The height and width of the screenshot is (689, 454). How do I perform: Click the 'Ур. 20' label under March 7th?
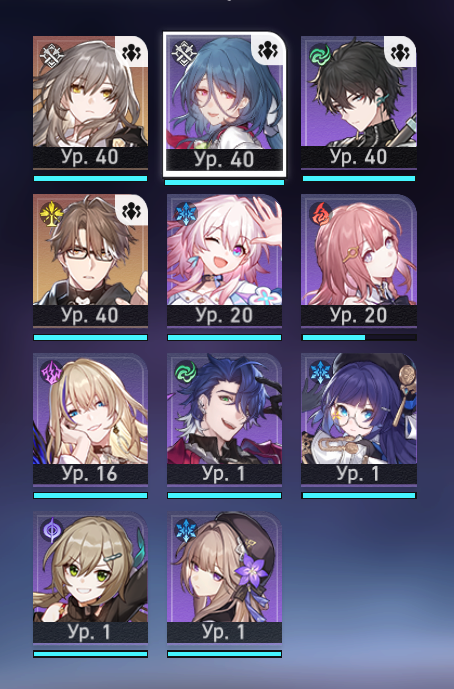click(224, 315)
